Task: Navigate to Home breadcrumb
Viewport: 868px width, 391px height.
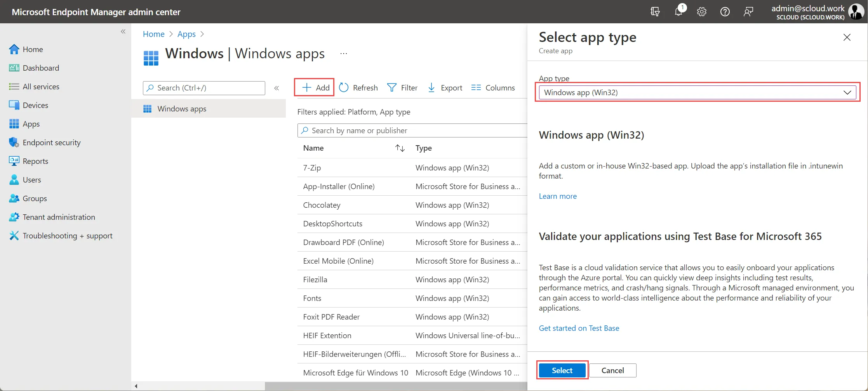Action: [x=154, y=34]
